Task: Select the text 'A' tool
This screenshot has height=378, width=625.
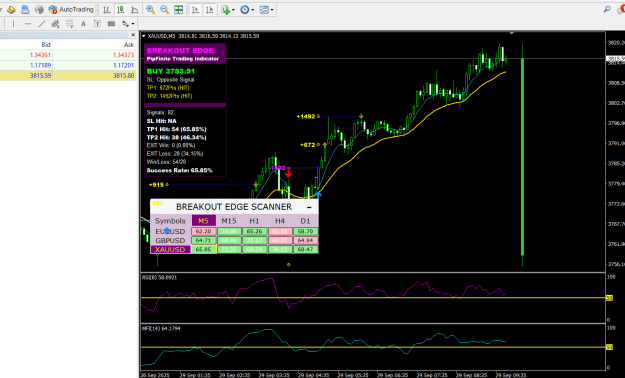Action: click(x=83, y=24)
